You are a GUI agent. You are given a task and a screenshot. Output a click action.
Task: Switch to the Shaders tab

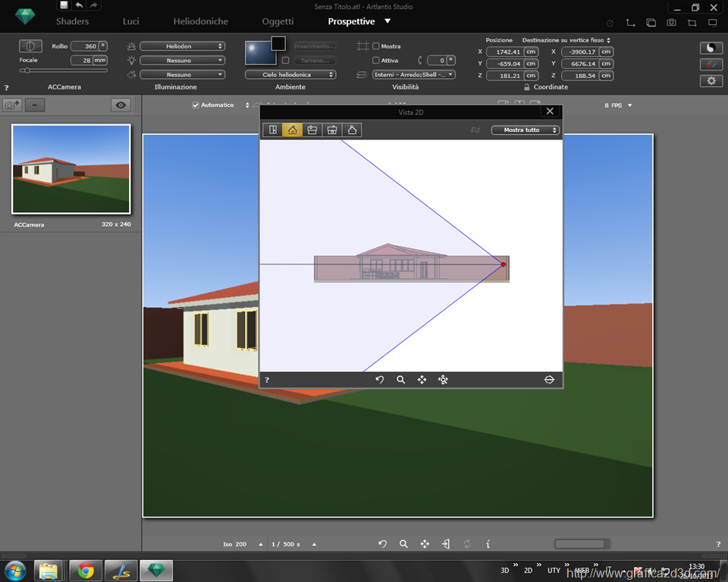click(72, 21)
